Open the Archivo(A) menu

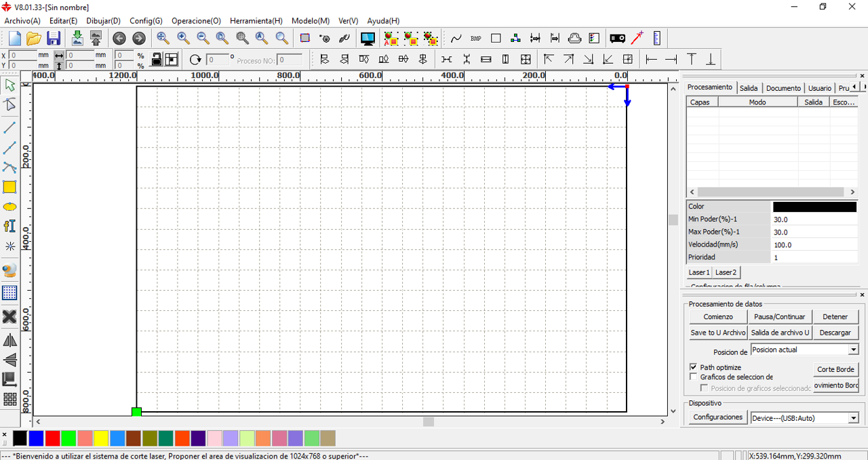pos(22,21)
